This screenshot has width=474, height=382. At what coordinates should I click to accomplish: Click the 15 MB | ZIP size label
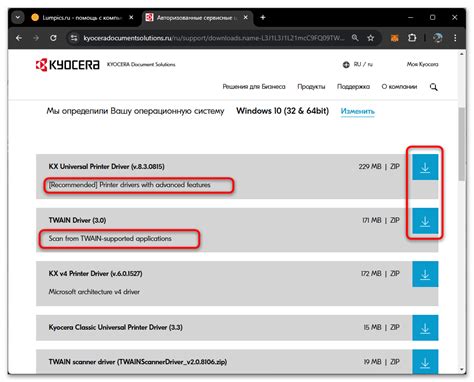pyautogui.click(x=382, y=327)
